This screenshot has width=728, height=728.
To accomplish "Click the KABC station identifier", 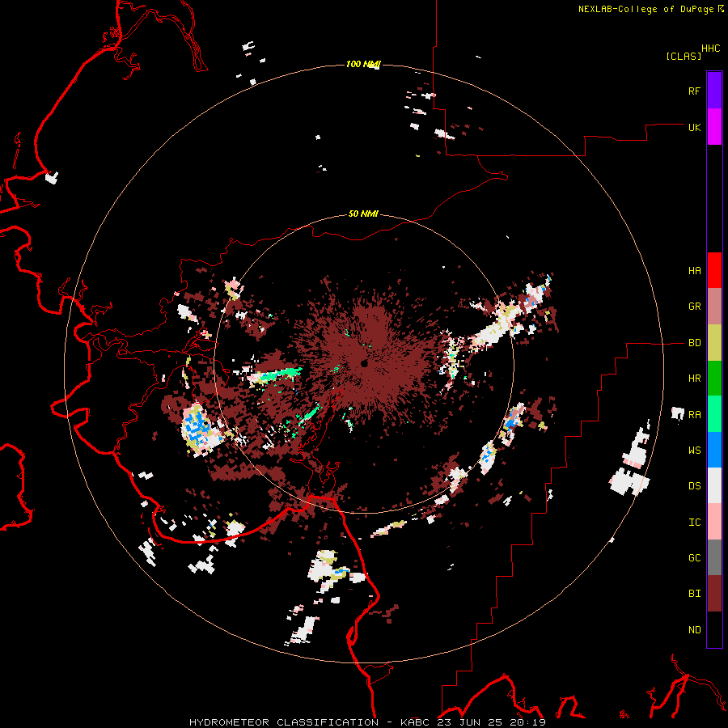I will [415, 722].
